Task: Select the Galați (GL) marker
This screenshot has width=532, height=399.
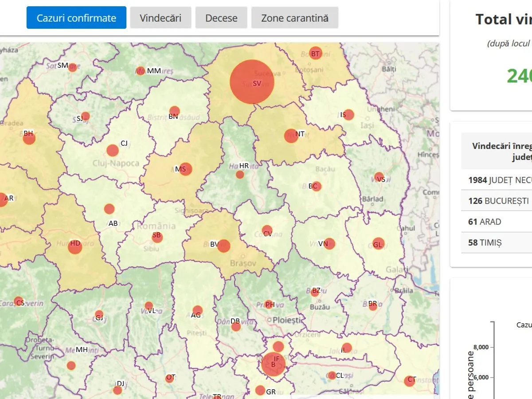Action: pos(378,243)
